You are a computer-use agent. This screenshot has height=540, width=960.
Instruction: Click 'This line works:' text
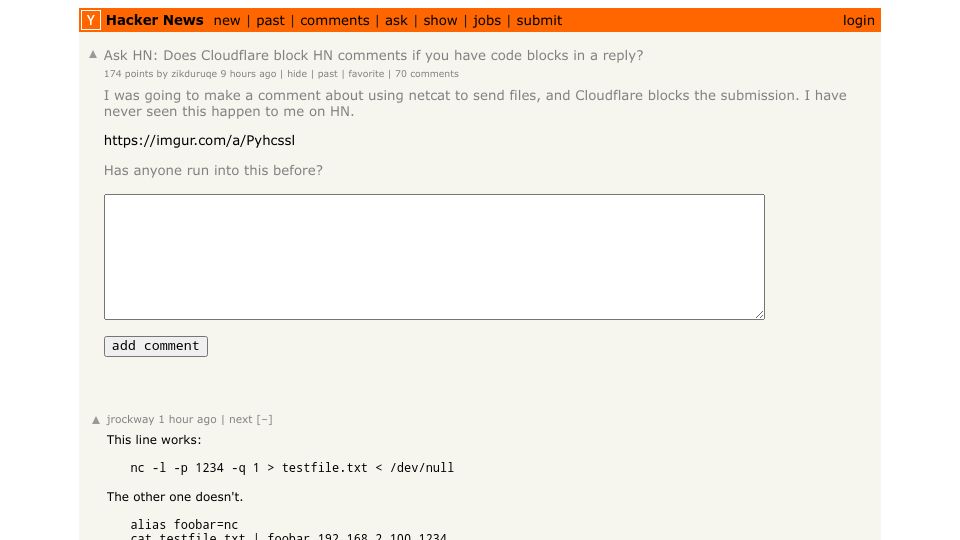pos(154,440)
